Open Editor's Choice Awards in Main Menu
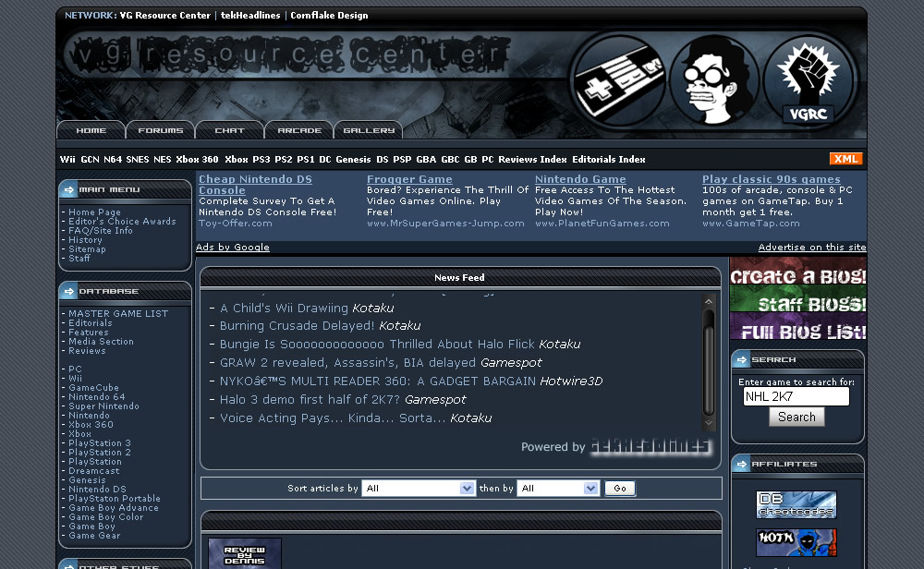Image resolution: width=924 pixels, height=569 pixels. [122, 222]
